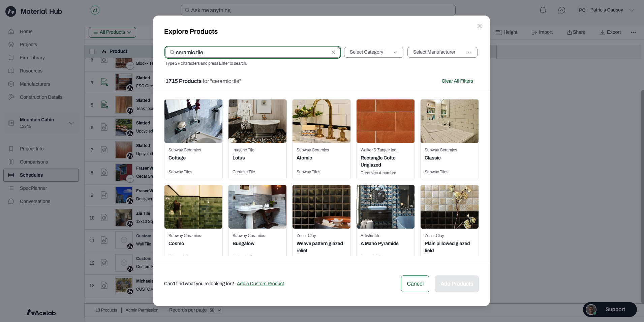644x322 pixels.
Task: Expand the Mountain Cabin project selector
Action: [71, 123]
